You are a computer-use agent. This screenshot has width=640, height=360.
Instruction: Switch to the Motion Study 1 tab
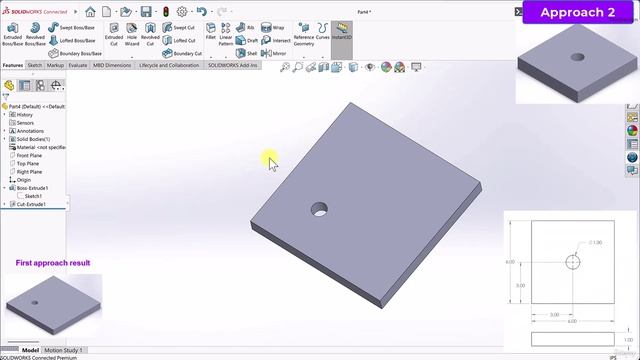[64, 350]
